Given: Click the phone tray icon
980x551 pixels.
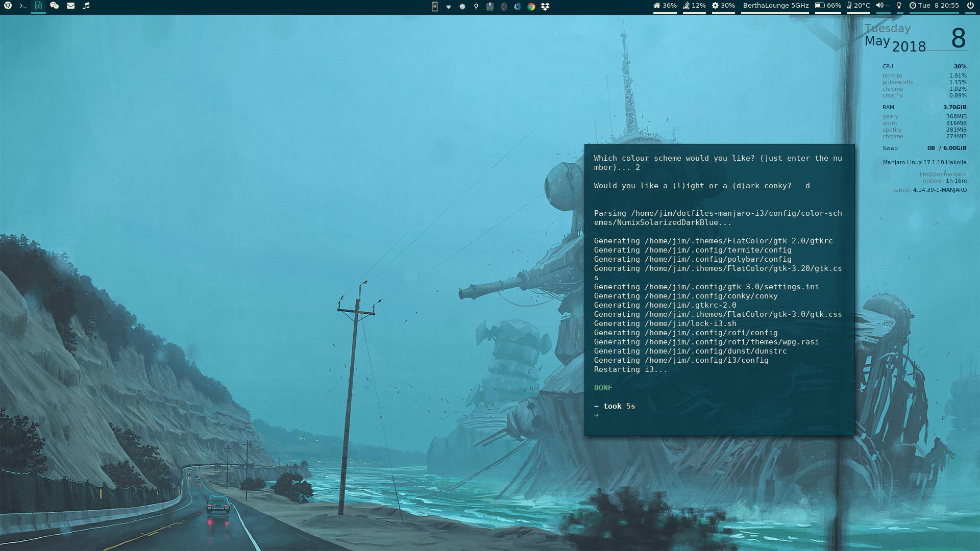Looking at the screenshot, I should tap(435, 6).
